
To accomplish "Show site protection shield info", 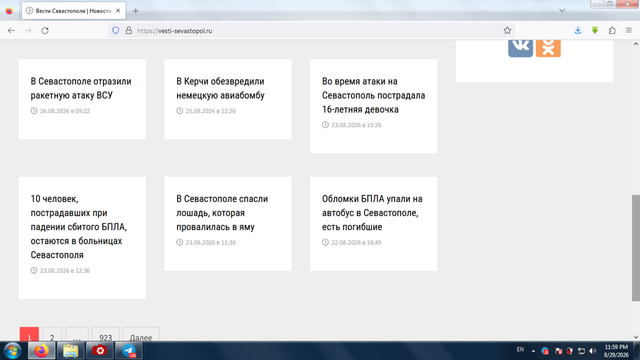I will tap(116, 31).
